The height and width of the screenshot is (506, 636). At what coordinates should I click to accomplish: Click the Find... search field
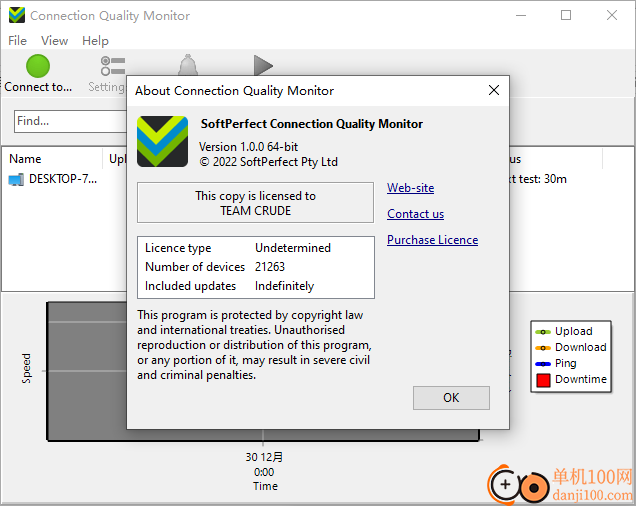pos(71,121)
